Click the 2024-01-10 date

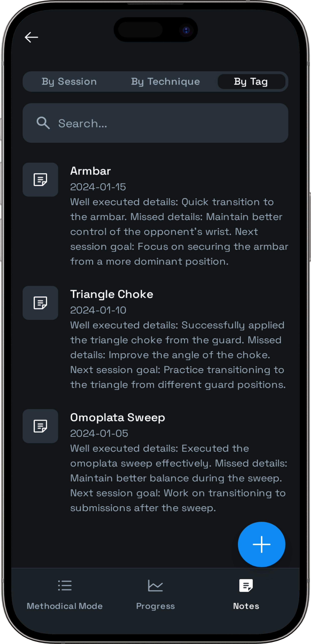coord(98,310)
